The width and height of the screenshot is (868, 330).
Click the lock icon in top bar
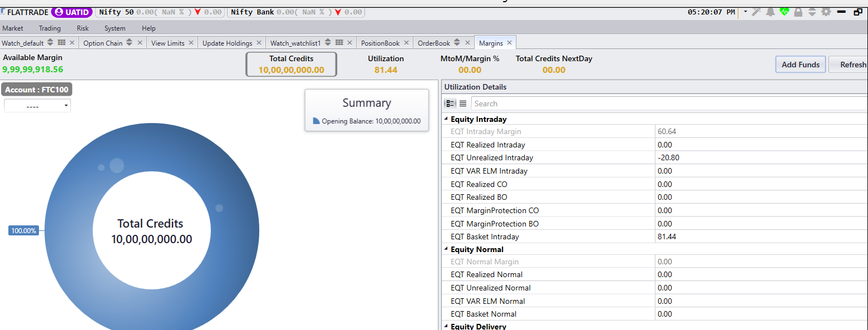(798, 12)
